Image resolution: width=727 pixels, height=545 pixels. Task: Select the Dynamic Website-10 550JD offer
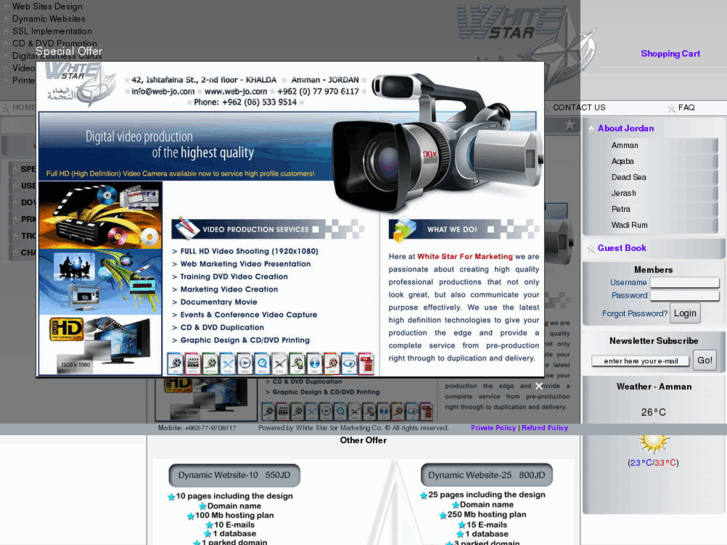click(234, 475)
